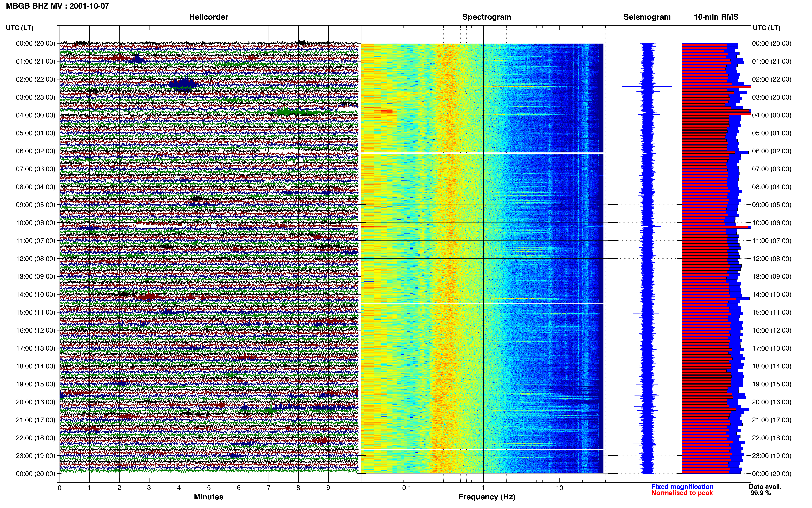Viewport: 812px width, 508px height.
Task: Click left time label '15:00 (11:00)'
Action: point(36,313)
